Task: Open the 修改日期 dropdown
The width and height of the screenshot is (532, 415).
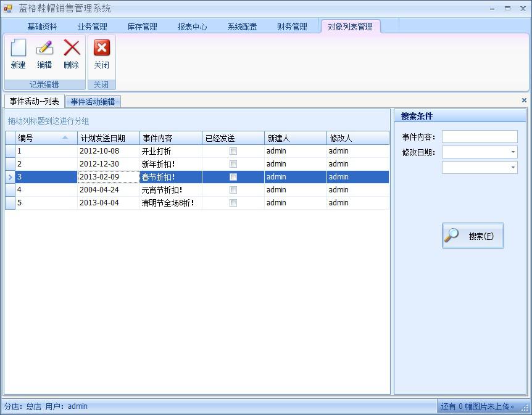Action: 513,152
